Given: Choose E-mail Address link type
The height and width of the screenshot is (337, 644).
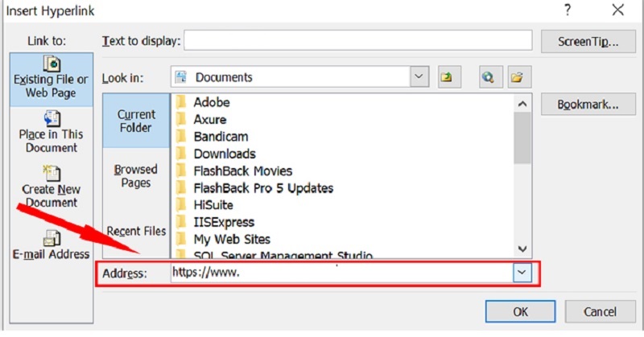Looking at the screenshot, I should point(52,245).
